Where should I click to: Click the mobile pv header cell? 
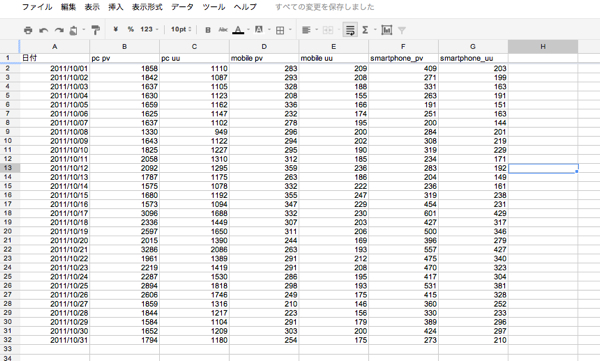(264, 58)
